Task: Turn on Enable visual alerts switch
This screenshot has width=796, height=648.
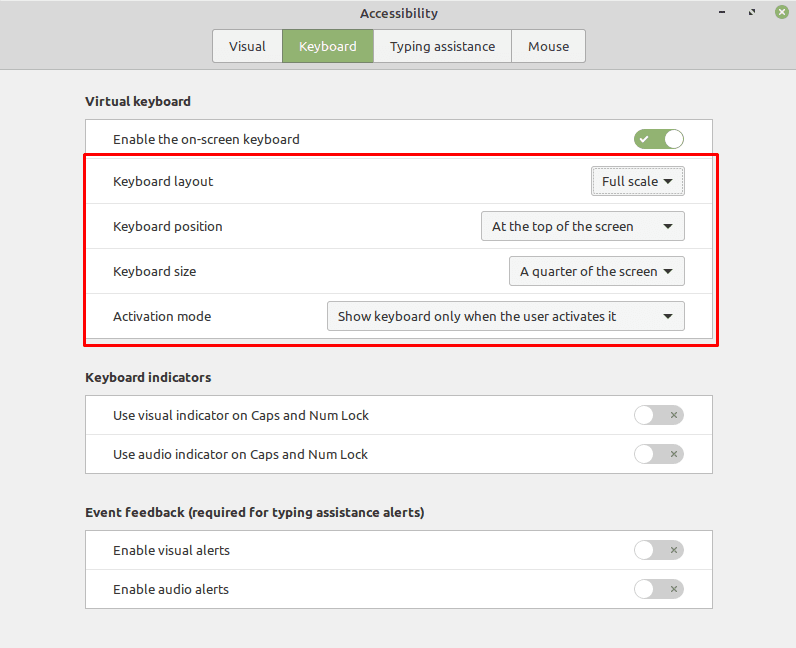Action: click(658, 550)
